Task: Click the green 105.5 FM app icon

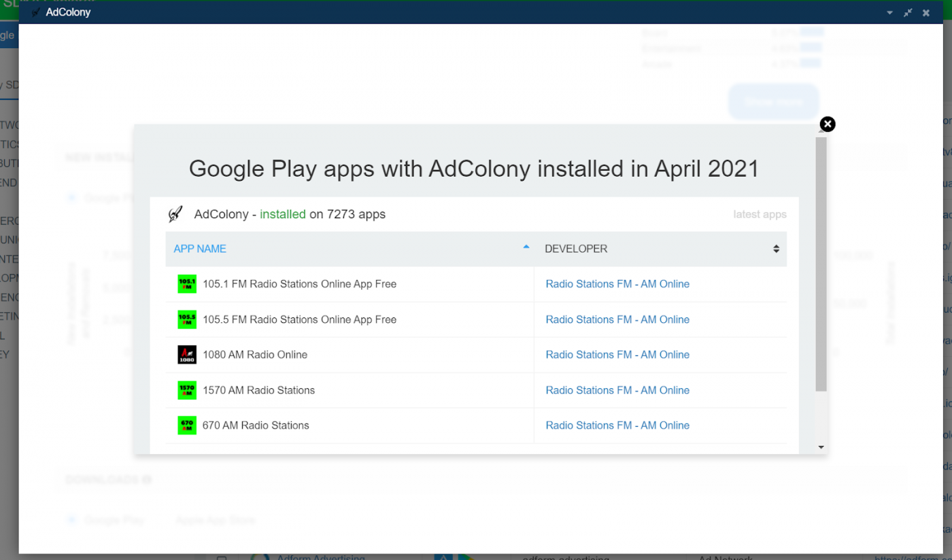Action: pyautogui.click(x=186, y=319)
